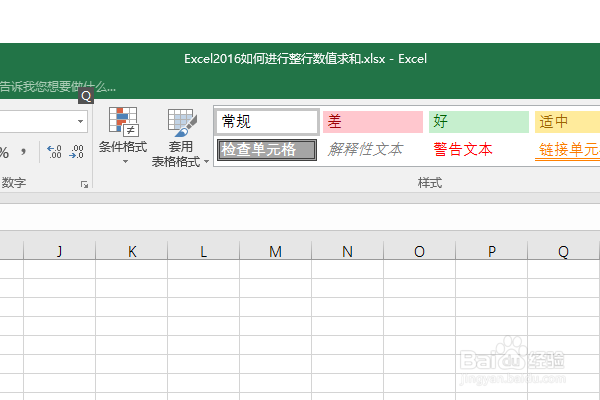Apply the comma style format
The height and width of the screenshot is (400, 600).
coord(23,152)
